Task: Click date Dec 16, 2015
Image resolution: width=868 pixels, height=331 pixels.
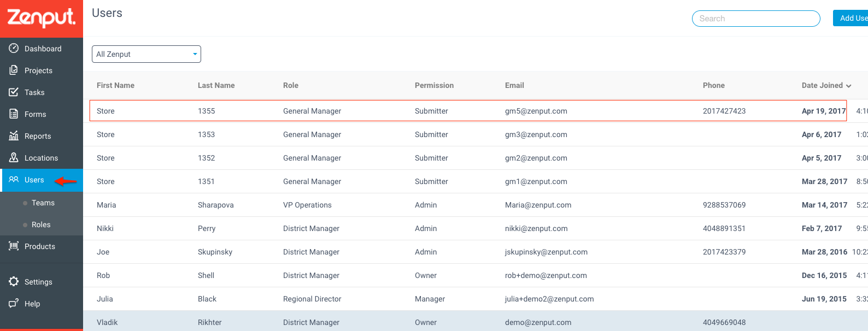Action: pos(824,275)
